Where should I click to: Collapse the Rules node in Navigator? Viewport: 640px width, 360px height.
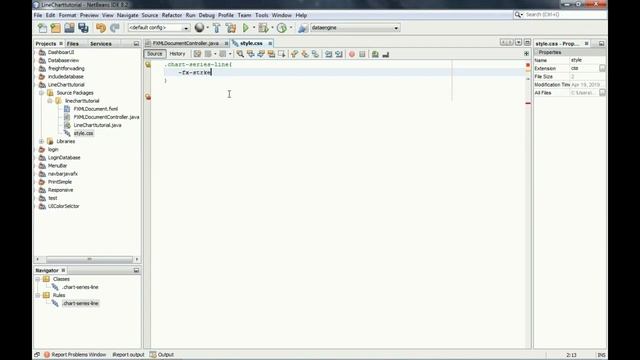click(x=38, y=295)
